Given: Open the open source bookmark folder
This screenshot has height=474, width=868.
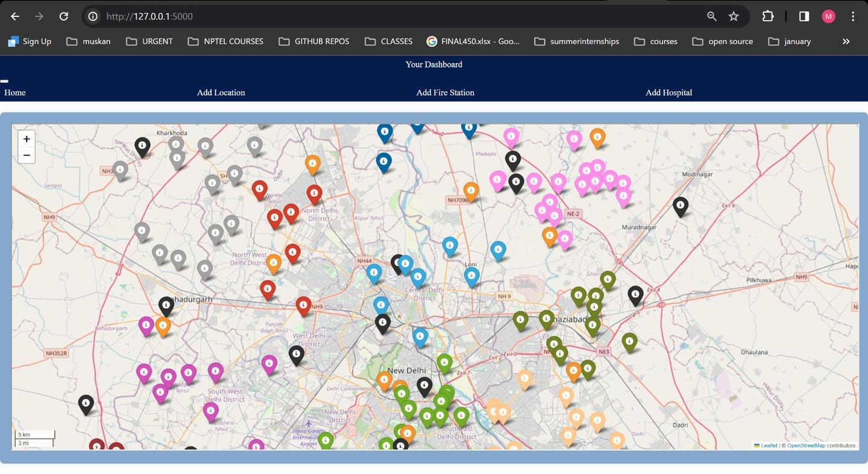Looking at the screenshot, I should (x=723, y=42).
